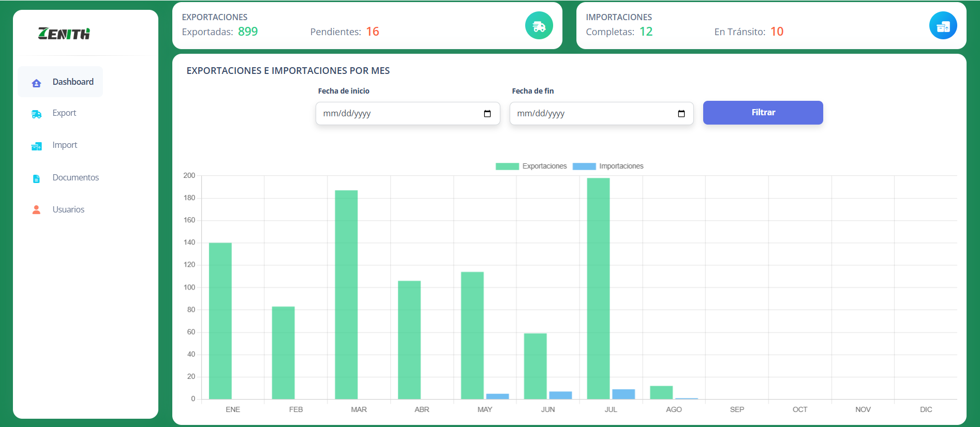This screenshot has height=427, width=980.
Task: Open the Fecha de inicio calendar picker
Action: click(x=487, y=114)
